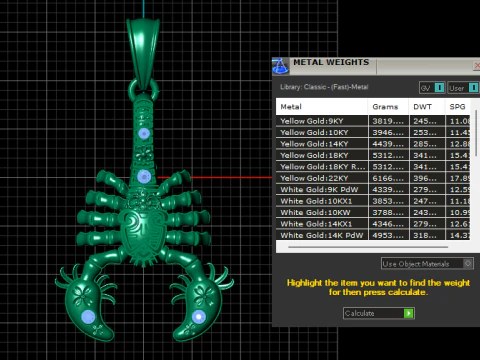This screenshot has height=360, width=480.
Task: Select the White Gold:10KX1 row
Action: click(373, 201)
